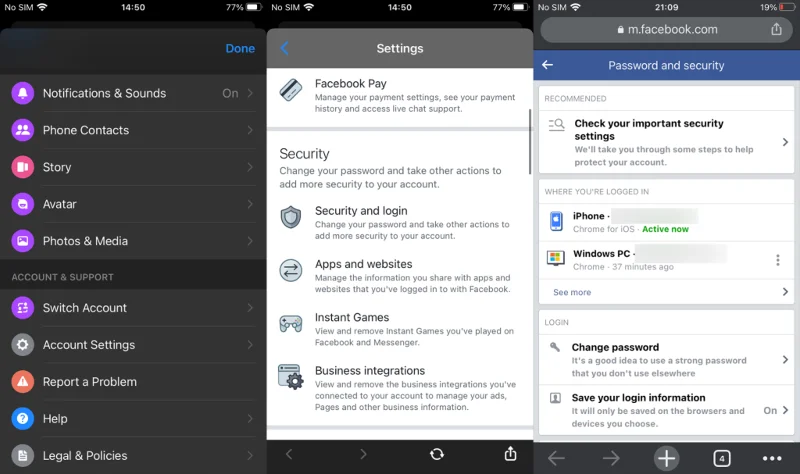Expand the Change password chevron

point(785,360)
